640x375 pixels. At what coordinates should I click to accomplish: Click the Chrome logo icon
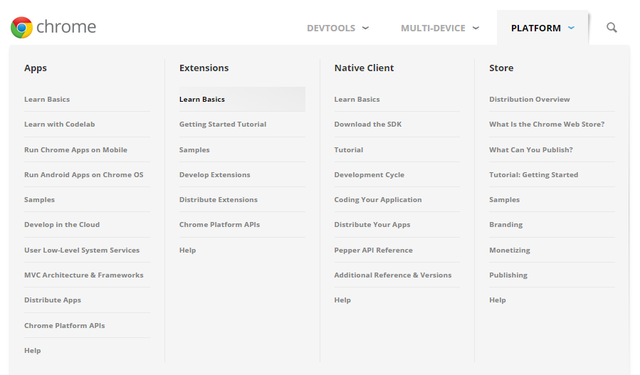(x=22, y=27)
